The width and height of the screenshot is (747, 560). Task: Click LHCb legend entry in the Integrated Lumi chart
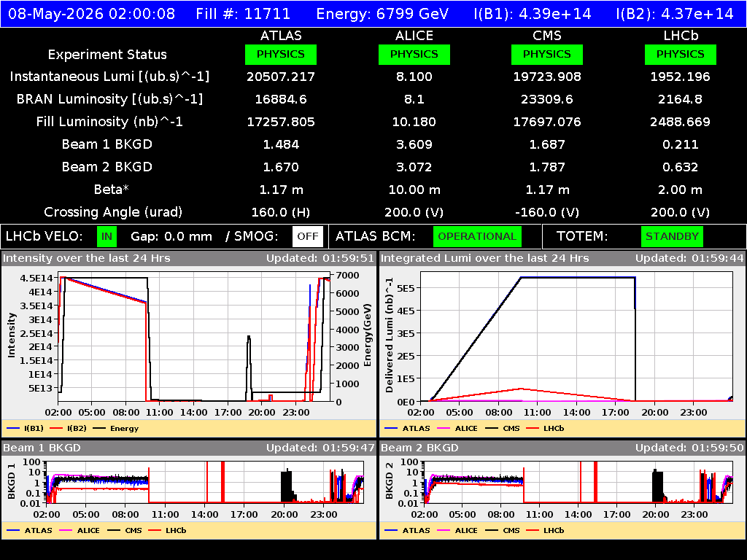545,428
